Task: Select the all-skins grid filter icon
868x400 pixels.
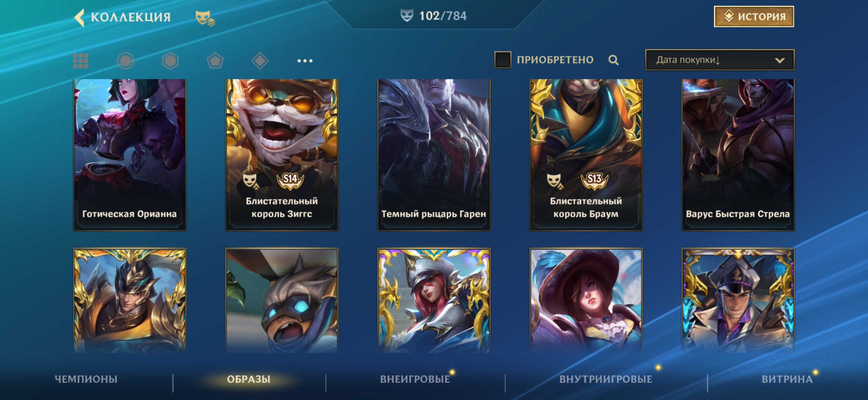Action: coord(80,61)
